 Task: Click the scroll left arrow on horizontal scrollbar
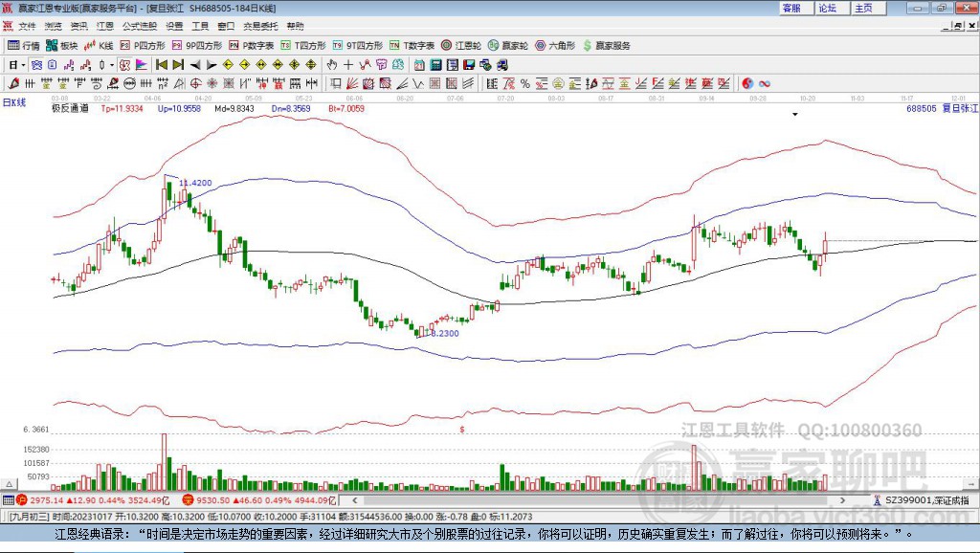click(x=355, y=499)
